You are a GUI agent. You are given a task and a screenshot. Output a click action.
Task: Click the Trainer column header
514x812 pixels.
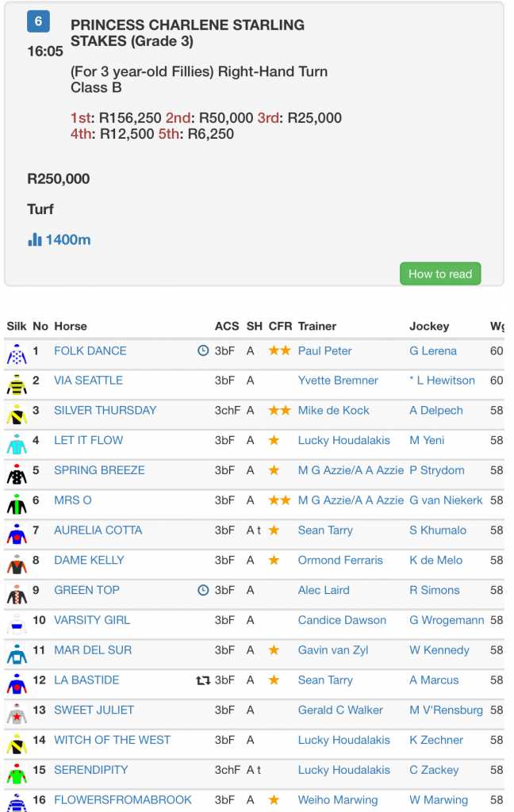click(316, 326)
